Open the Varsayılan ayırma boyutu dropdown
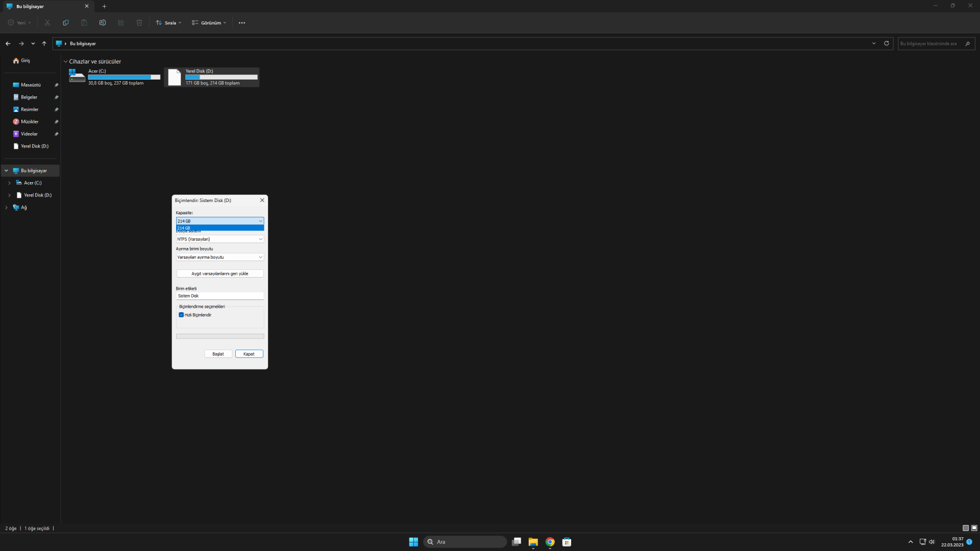Image resolution: width=980 pixels, height=551 pixels. pyautogui.click(x=219, y=257)
